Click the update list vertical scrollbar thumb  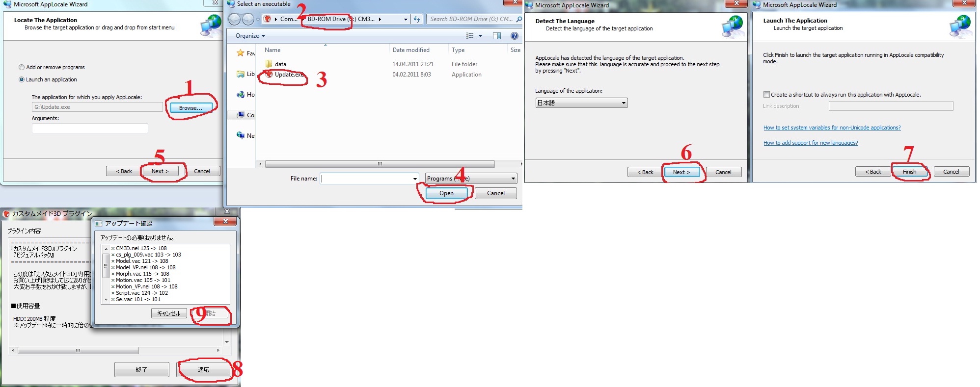click(x=106, y=266)
